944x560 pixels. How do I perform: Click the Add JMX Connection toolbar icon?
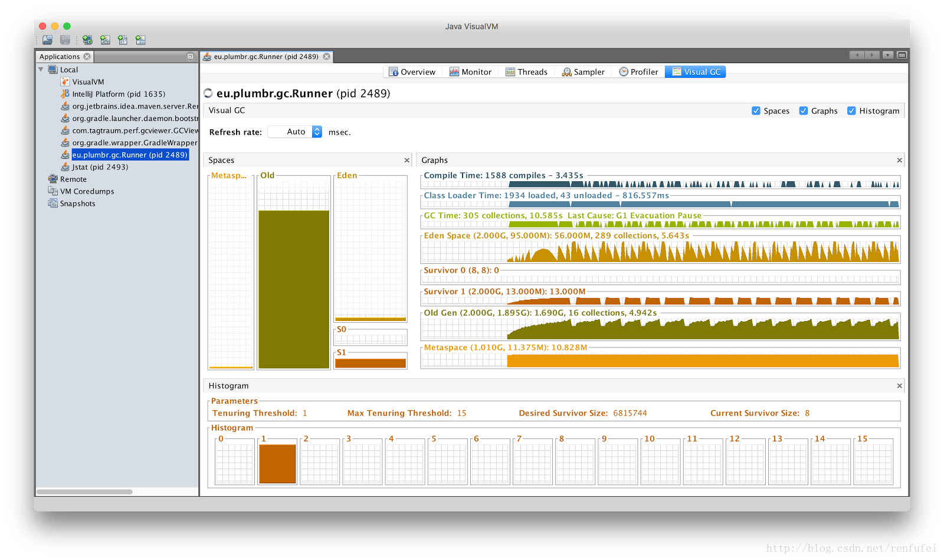click(105, 40)
